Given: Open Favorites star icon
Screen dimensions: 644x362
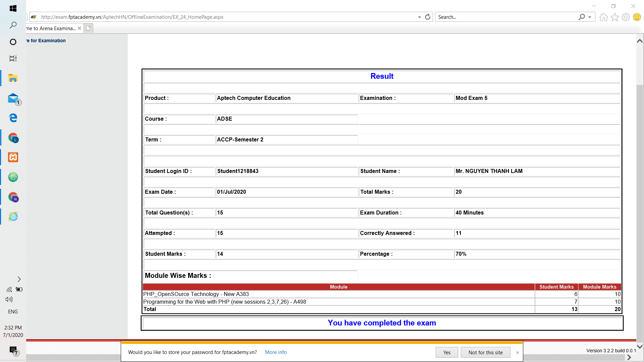Looking at the screenshot, I should (615, 17).
